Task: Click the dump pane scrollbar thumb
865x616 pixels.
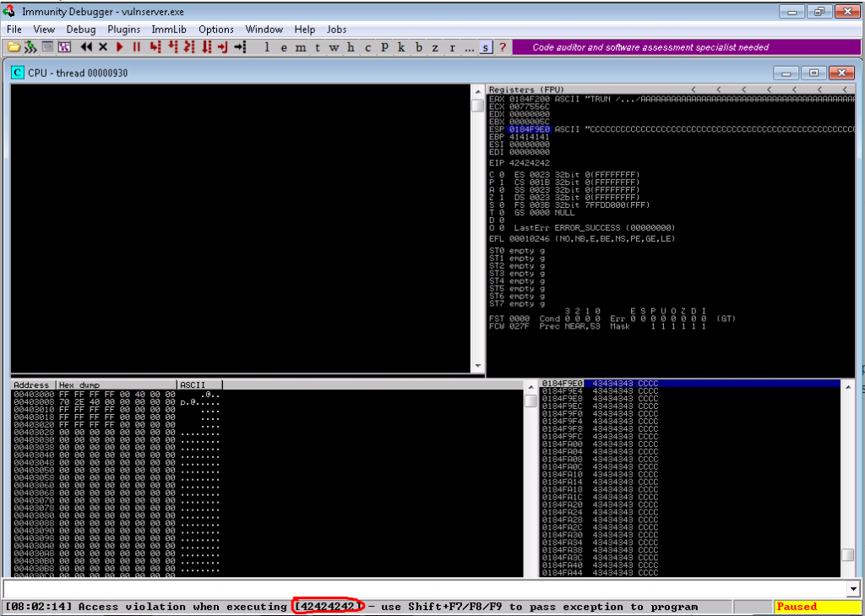Action: pos(530,401)
